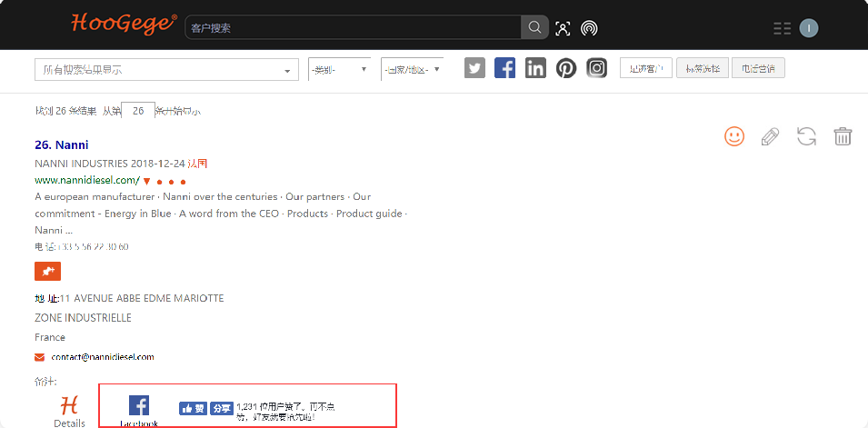Screen dimensions: 868x428
Task: Visit www.nannidiesel.com link
Action: click(x=87, y=180)
